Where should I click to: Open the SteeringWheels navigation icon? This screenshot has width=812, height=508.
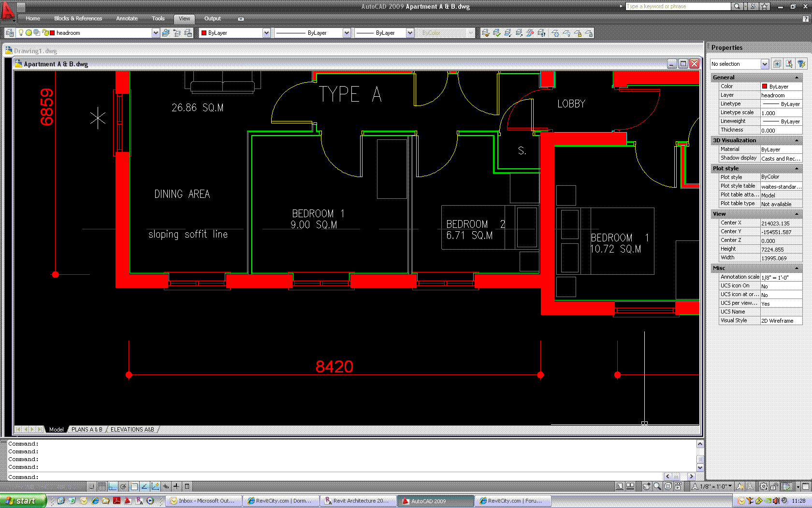667,486
